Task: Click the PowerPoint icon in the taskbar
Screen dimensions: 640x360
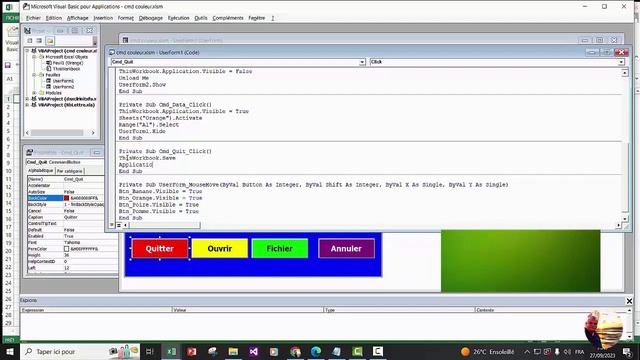Action: (x=192, y=351)
